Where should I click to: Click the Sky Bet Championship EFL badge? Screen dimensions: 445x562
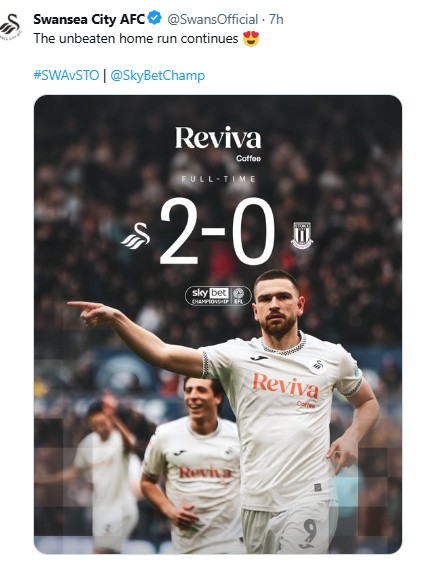[218, 296]
